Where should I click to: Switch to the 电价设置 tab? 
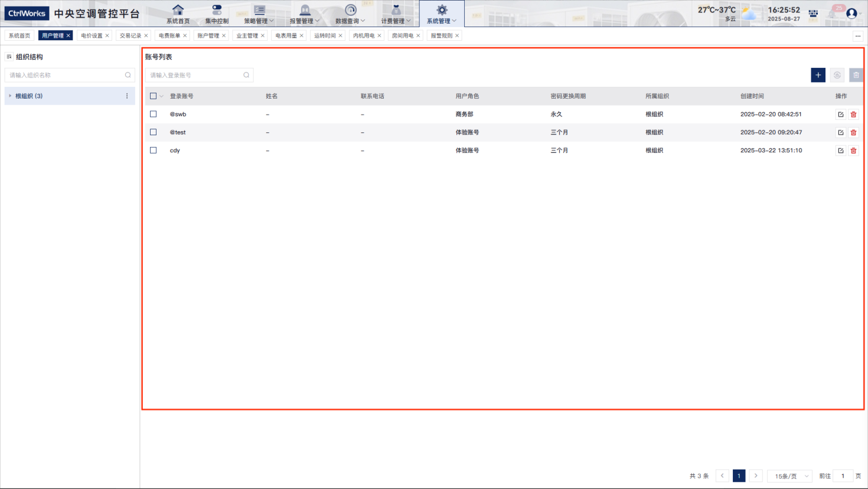(x=92, y=35)
